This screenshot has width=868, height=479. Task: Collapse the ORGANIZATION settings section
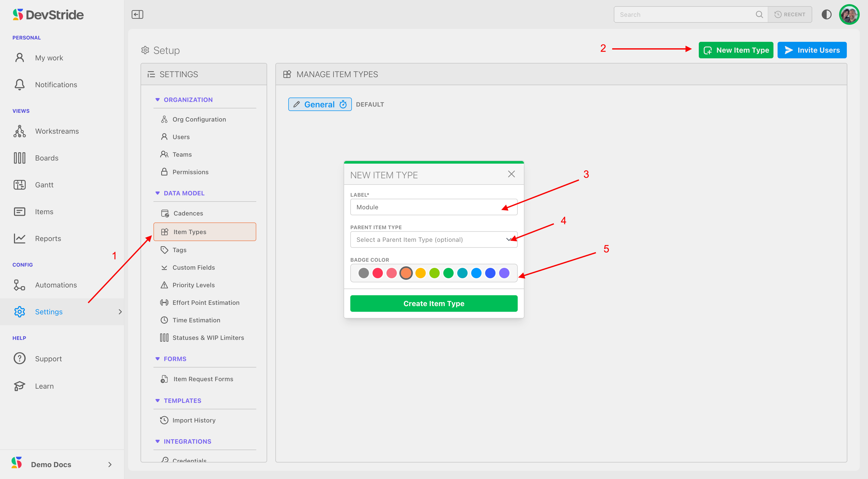157,100
